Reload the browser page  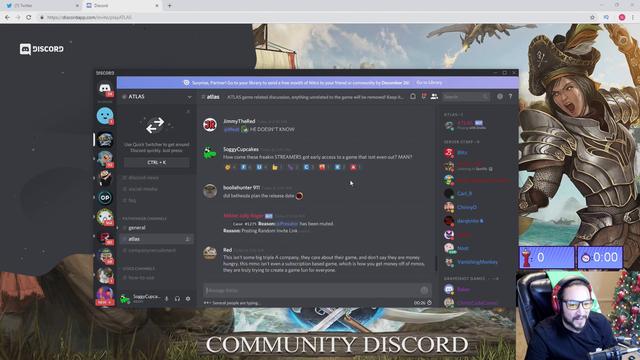tap(29, 18)
